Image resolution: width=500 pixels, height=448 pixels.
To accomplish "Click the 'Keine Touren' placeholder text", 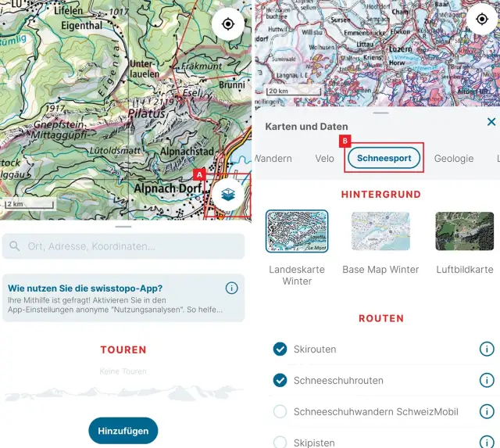I will [123, 371].
